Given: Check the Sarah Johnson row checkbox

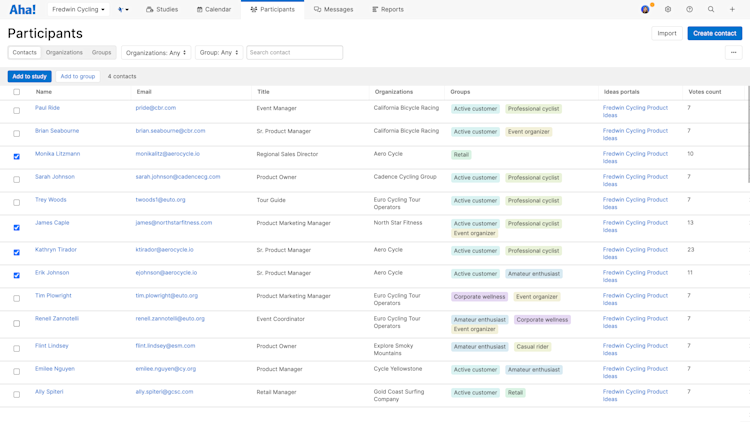Looking at the screenshot, I should [x=17, y=179].
